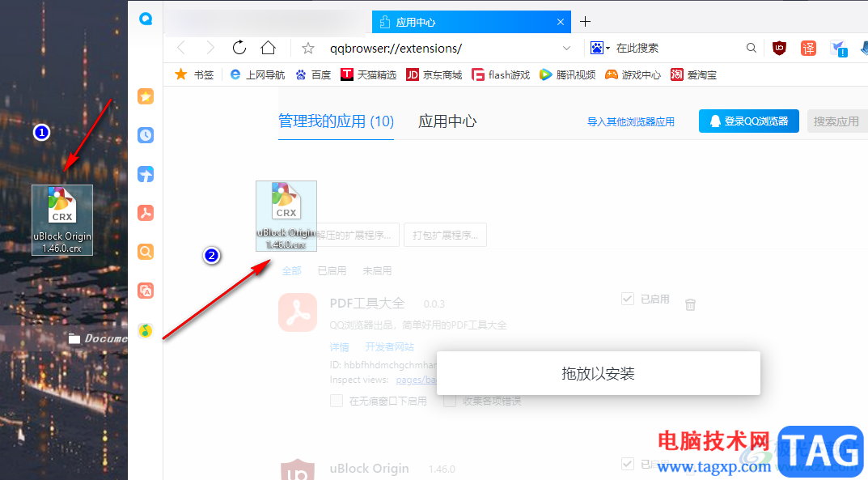Click 导入其他浏览器应用 link
Screen dimensions: 868x480
[630, 121]
